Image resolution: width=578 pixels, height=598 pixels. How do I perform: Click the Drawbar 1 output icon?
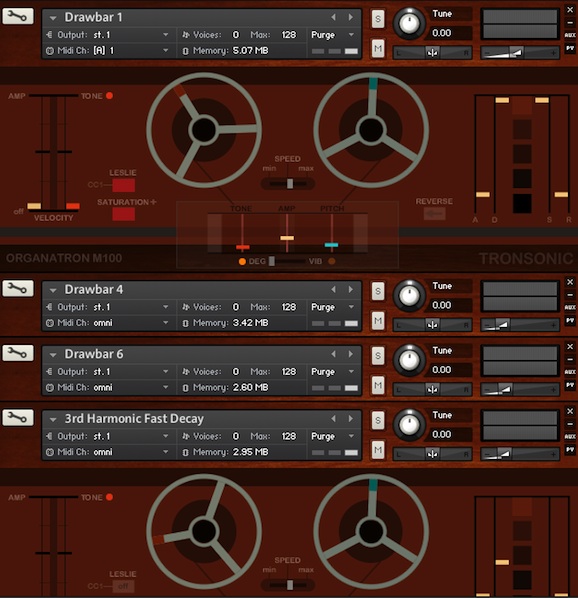[x=49, y=35]
